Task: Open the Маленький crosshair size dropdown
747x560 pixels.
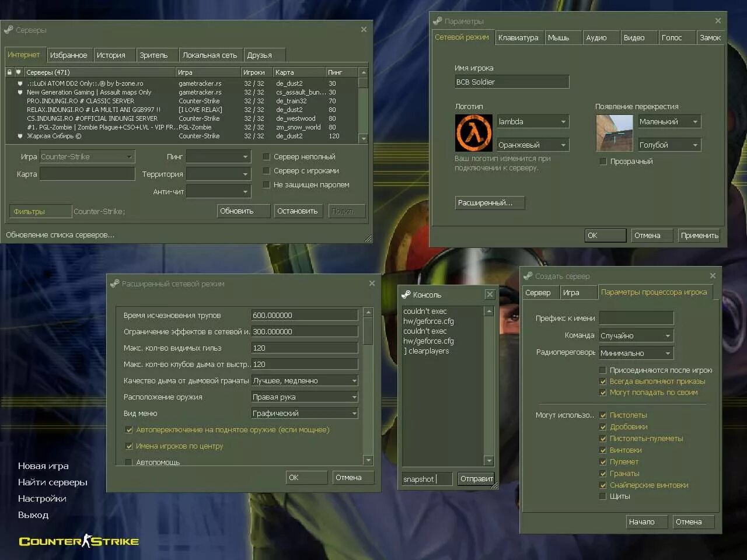Action: coord(669,122)
